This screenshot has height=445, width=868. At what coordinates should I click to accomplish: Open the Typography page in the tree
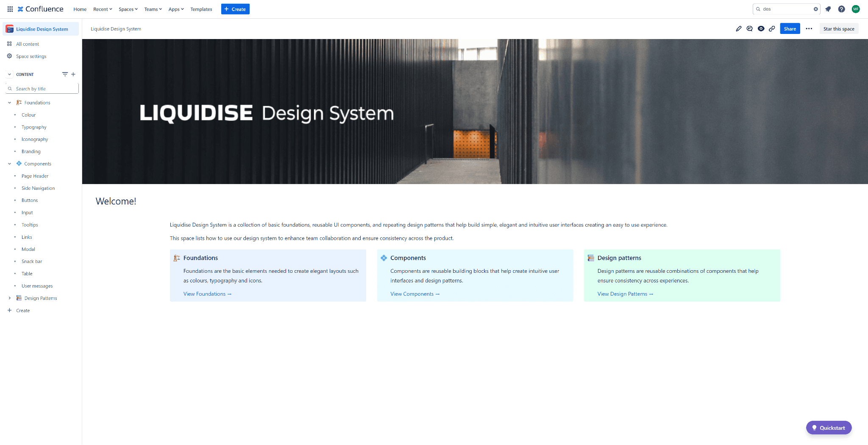tap(34, 127)
